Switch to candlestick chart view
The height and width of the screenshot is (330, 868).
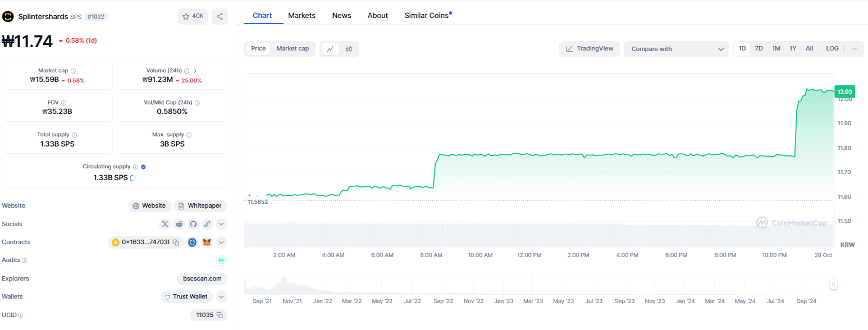[349, 49]
